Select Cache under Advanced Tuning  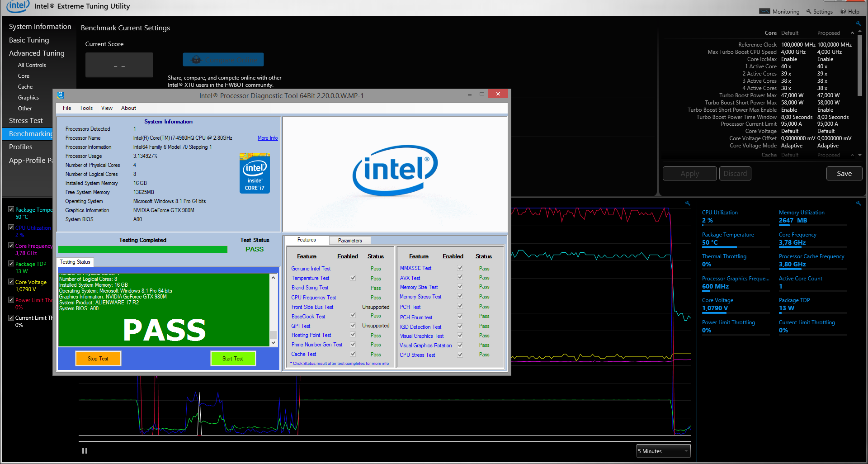pyautogui.click(x=25, y=87)
